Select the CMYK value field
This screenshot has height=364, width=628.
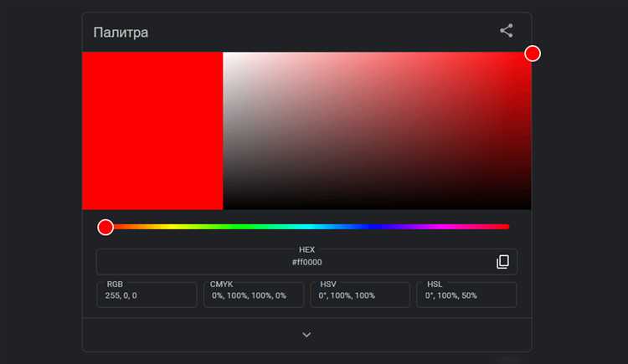pos(254,295)
